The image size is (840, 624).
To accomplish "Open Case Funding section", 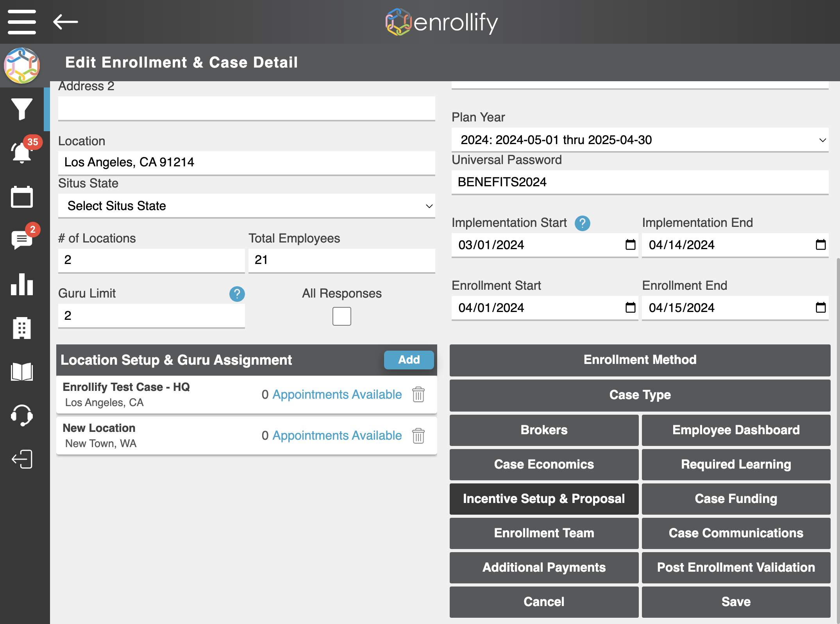I will pos(736,499).
